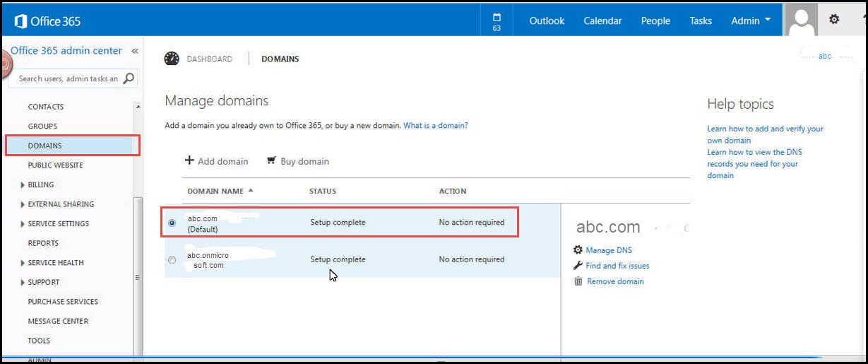The image size is (868, 364).
Task: Open the Admin dropdown menu
Action: 751,20
